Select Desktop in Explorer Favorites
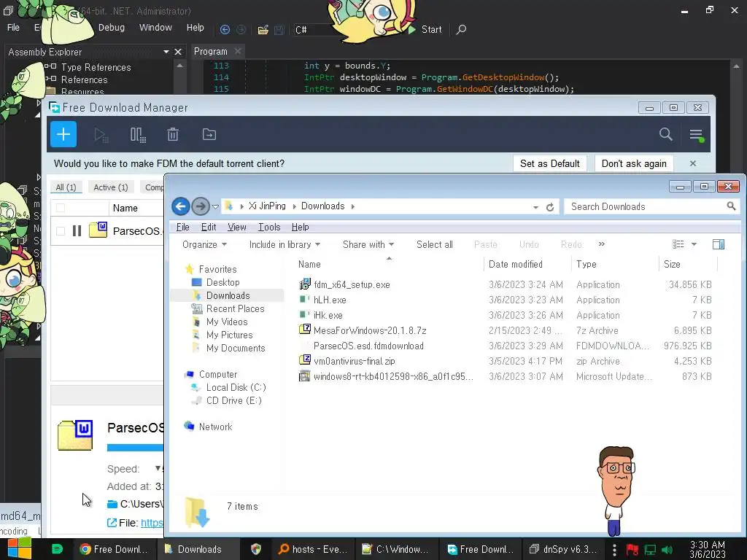Viewport: 747px width, 560px height. click(x=223, y=282)
